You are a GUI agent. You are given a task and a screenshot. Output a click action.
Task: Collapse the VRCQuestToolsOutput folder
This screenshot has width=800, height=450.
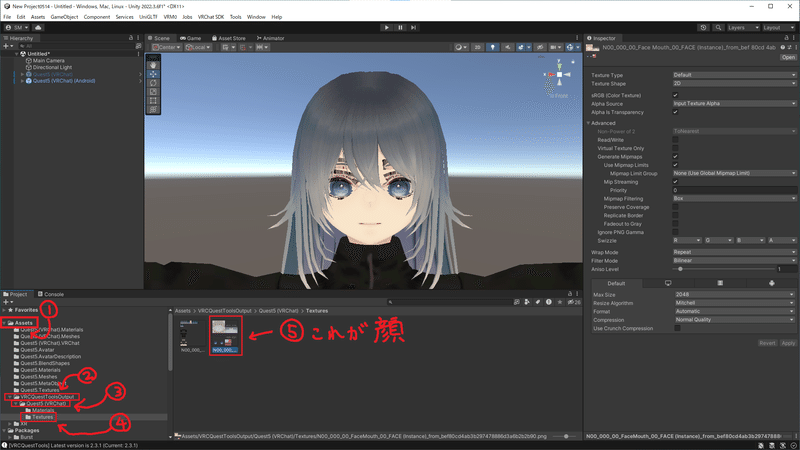[10, 397]
